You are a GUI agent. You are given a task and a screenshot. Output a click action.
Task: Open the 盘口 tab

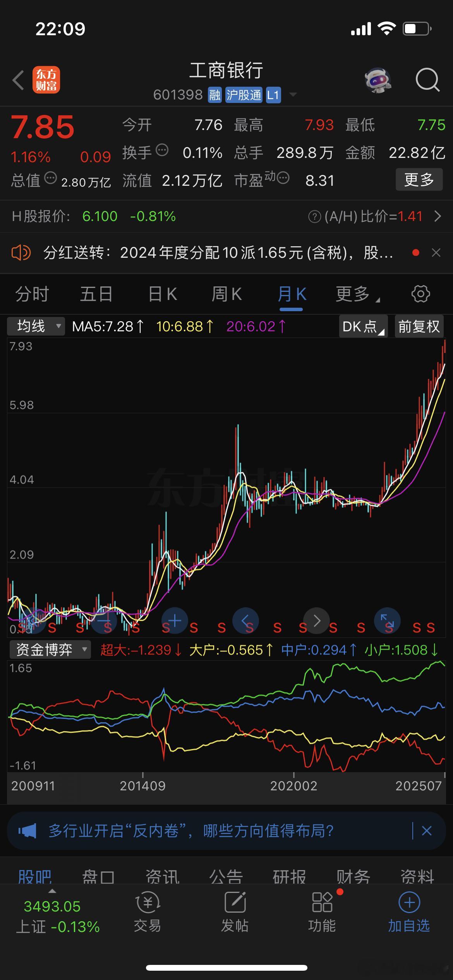[98, 876]
